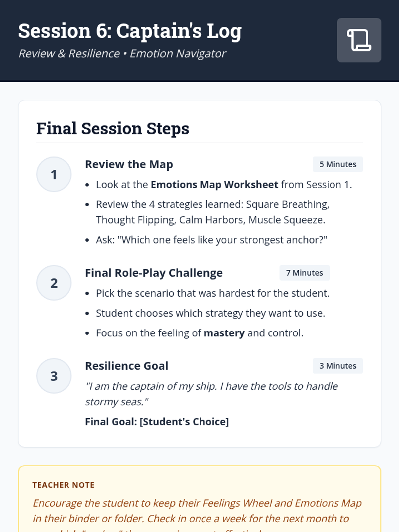Image resolution: width=399 pixels, height=532 pixels.
Task: Click the Resilience Goal step title
Action: pyautogui.click(x=126, y=366)
